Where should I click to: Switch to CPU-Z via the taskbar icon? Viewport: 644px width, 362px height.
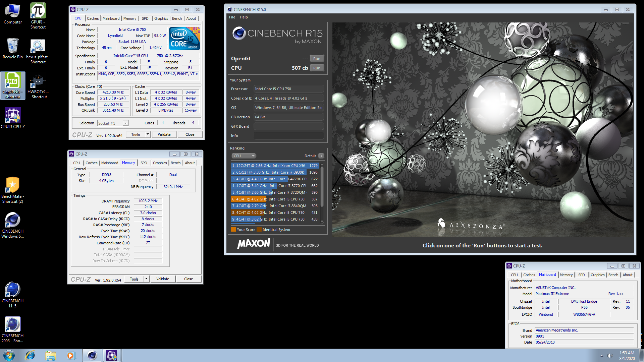(112, 355)
